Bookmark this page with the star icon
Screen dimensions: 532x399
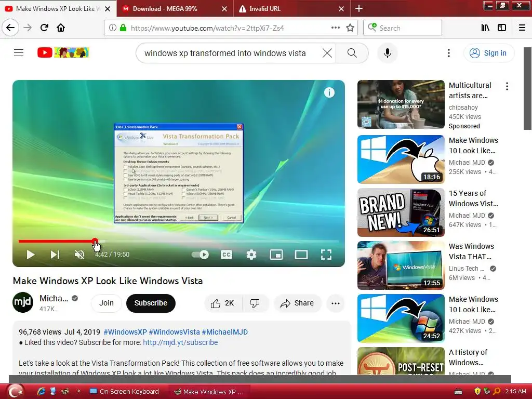pyautogui.click(x=350, y=28)
